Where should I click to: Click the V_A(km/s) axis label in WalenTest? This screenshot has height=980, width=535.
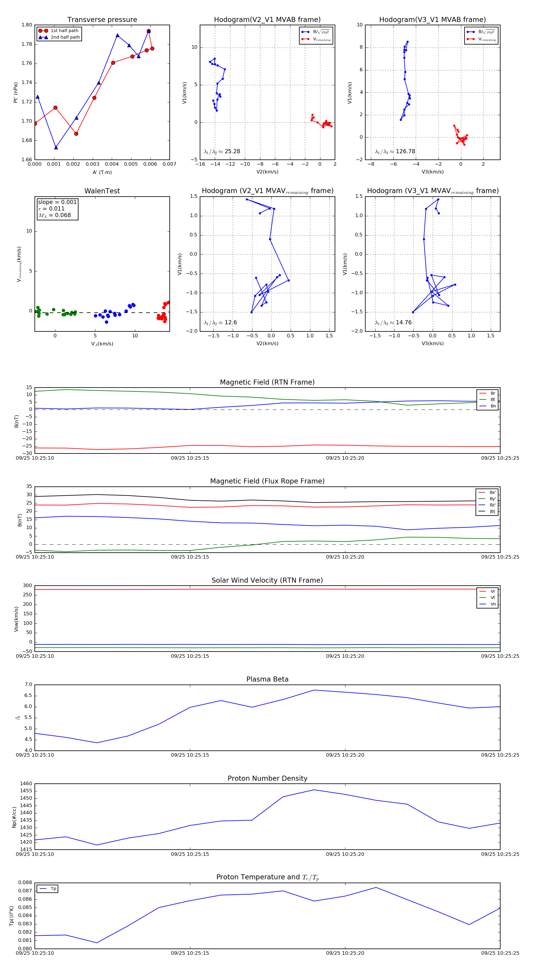[x=102, y=344]
